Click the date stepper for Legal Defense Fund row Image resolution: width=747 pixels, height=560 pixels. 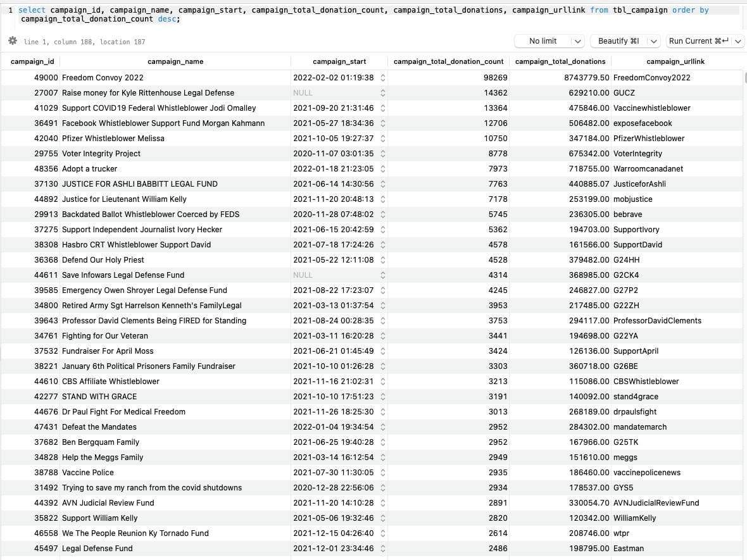pyautogui.click(x=383, y=549)
